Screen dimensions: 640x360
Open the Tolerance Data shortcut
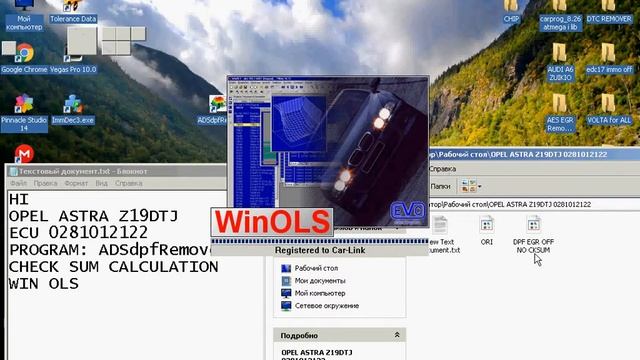pyautogui.click(x=73, y=11)
